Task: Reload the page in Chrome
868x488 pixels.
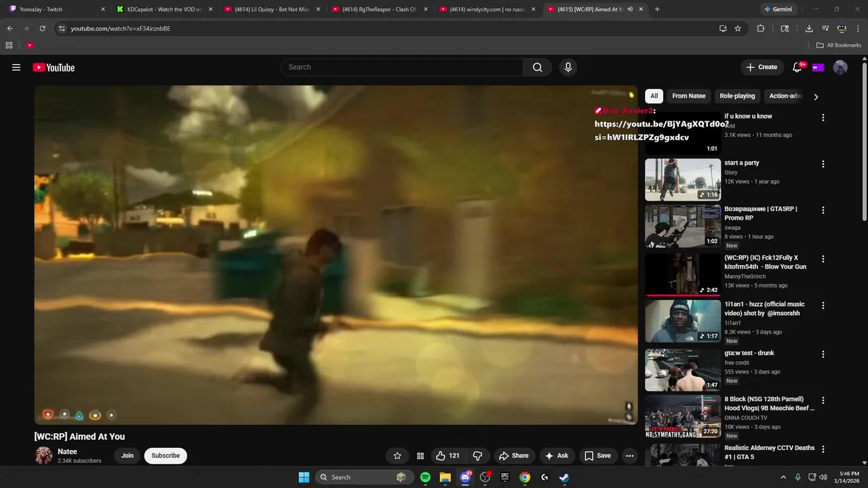Action: (42, 28)
